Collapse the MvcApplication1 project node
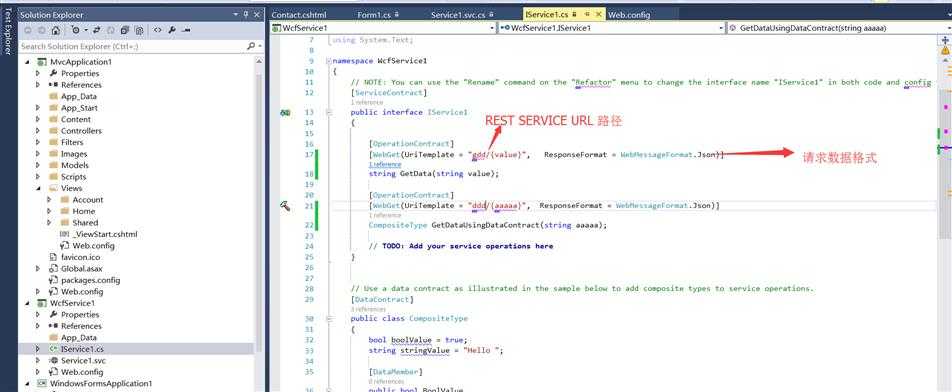This screenshot has width=952, height=392. click(x=27, y=62)
